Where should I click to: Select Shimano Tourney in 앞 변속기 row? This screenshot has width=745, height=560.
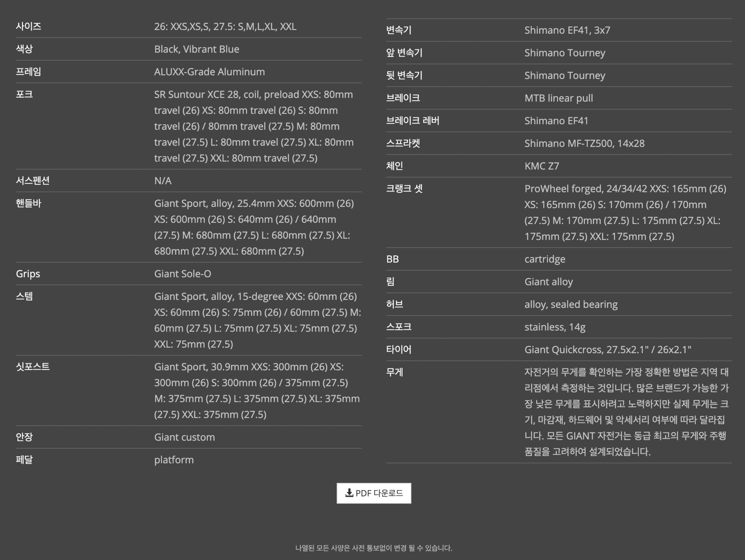[x=565, y=52]
